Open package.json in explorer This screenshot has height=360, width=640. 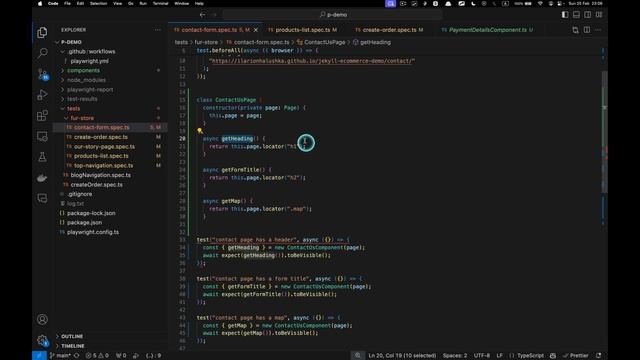[x=84, y=222]
